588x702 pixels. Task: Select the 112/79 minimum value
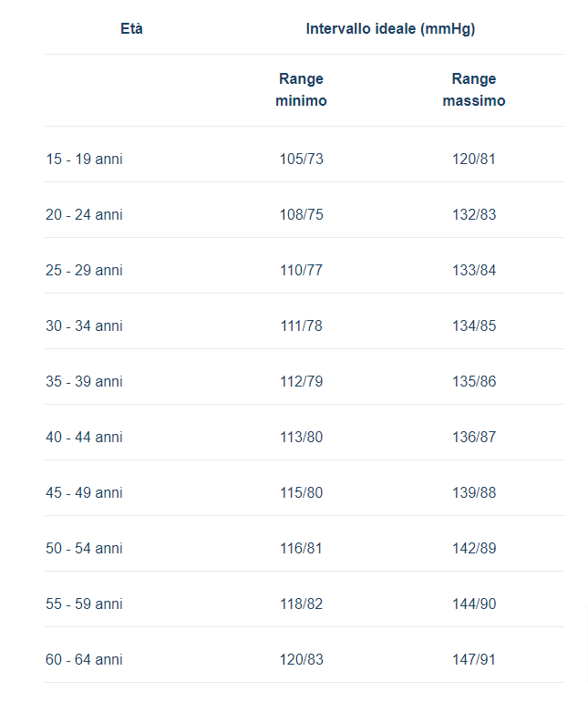pyautogui.click(x=301, y=382)
